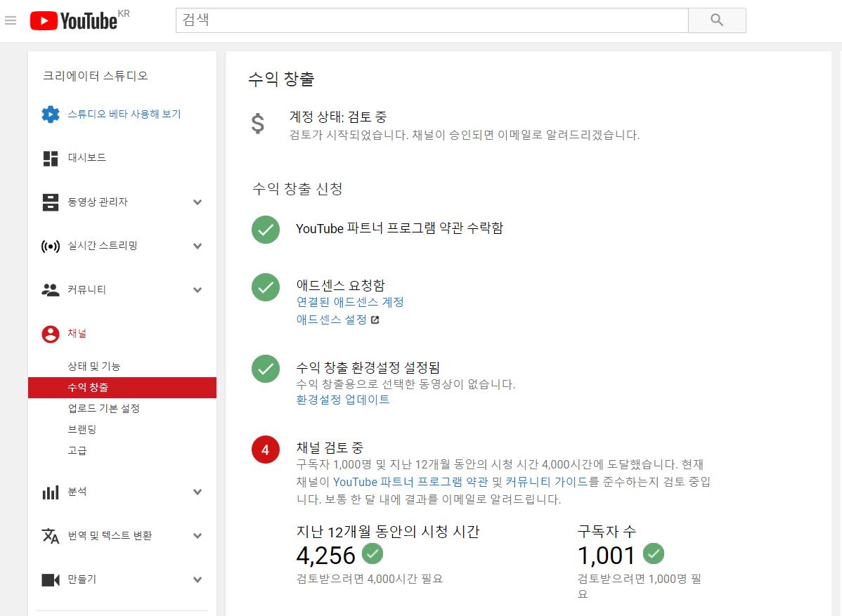The width and height of the screenshot is (842, 616).
Task: Click the 수익 창출 신청 section heading
Action: tap(297, 189)
